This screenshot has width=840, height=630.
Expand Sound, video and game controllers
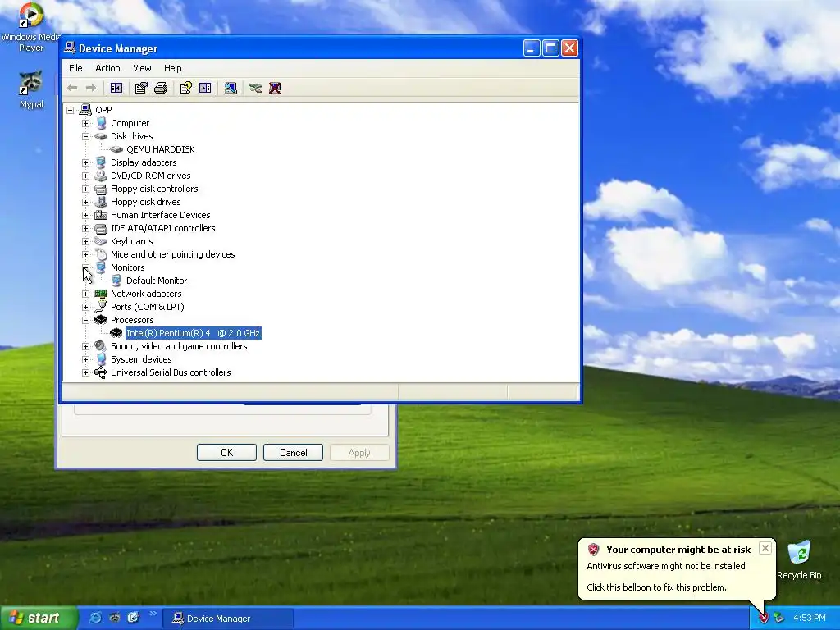(x=85, y=346)
